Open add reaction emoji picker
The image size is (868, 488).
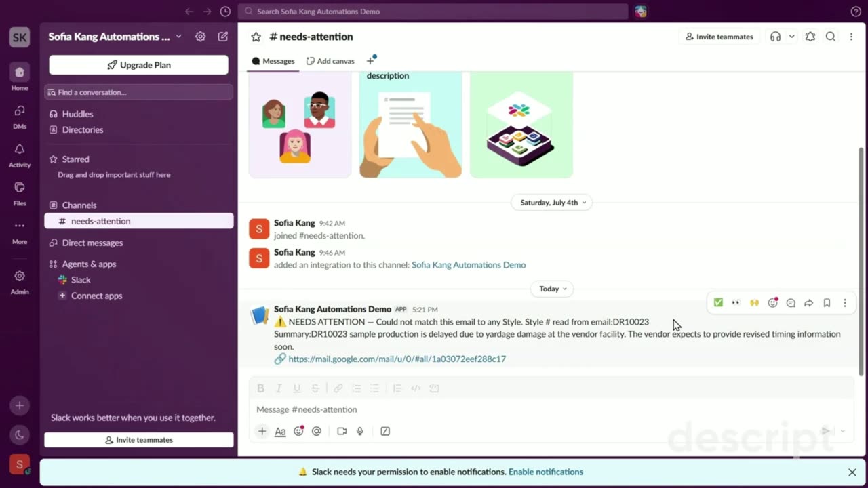click(x=772, y=303)
